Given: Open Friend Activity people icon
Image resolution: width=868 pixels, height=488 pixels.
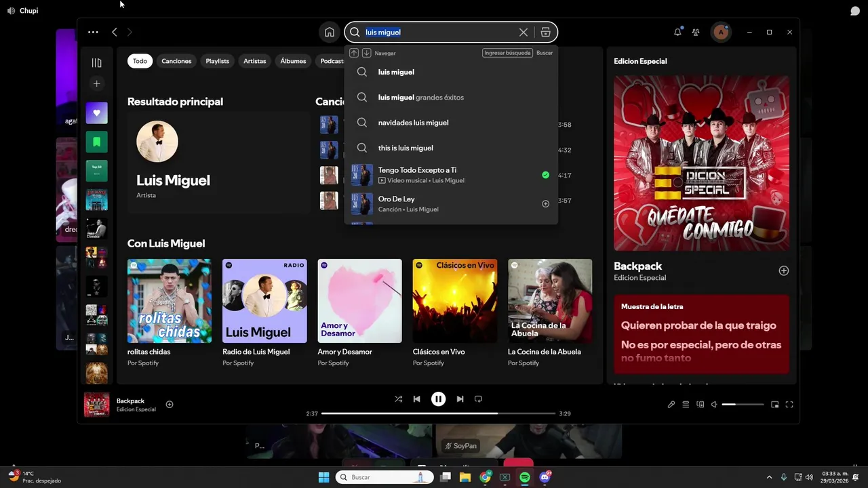Looking at the screenshot, I should (696, 32).
